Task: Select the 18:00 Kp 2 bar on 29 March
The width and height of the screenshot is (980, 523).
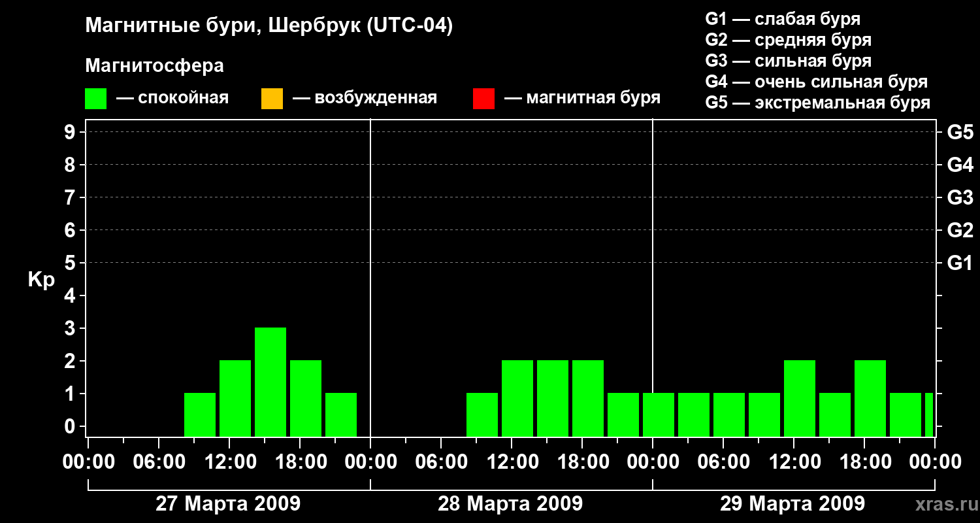Action: [870, 398]
